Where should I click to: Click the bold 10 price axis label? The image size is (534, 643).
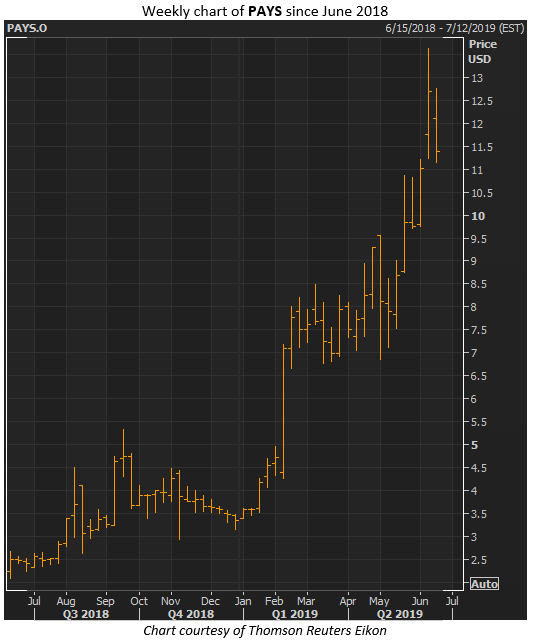[x=478, y=216]
